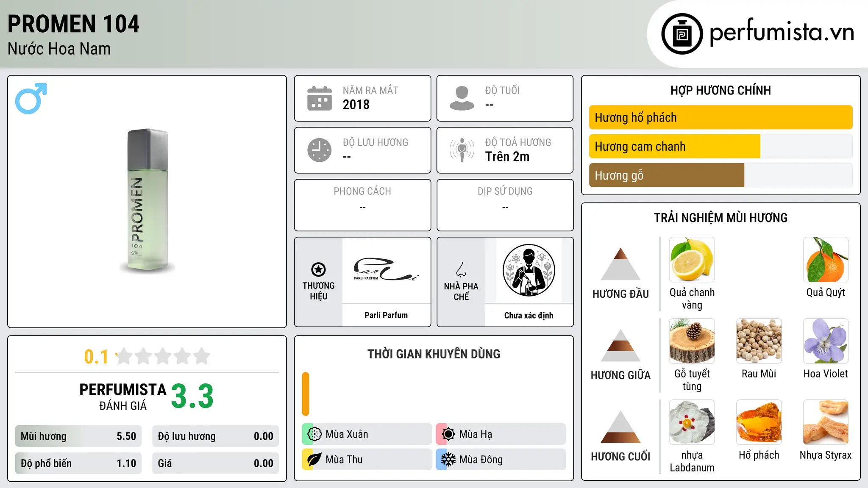Select the Mùa Thu season label
The width and height of the screenshot is (868, 488).
point(344,460)
